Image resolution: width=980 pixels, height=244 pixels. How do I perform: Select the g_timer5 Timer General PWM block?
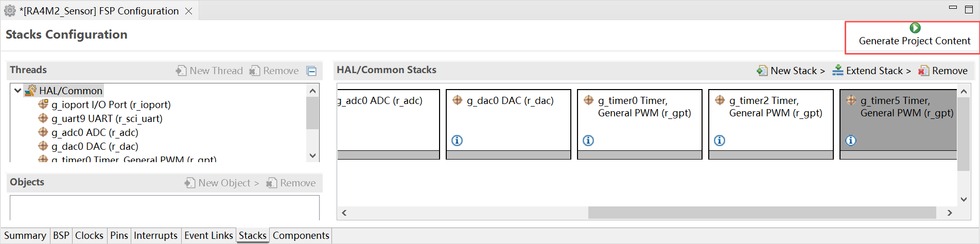pyautogui.click(x=898, y=124)
